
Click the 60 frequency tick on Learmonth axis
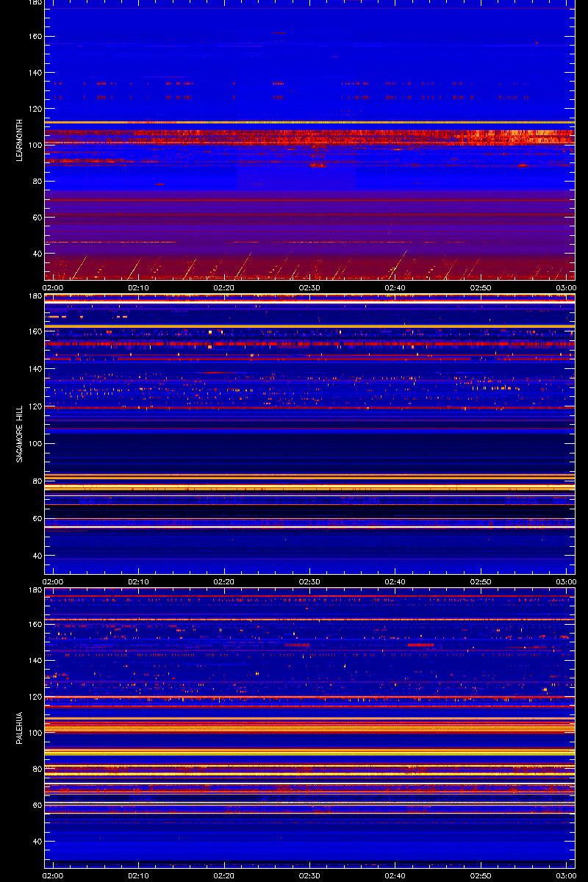click(37, 218)
